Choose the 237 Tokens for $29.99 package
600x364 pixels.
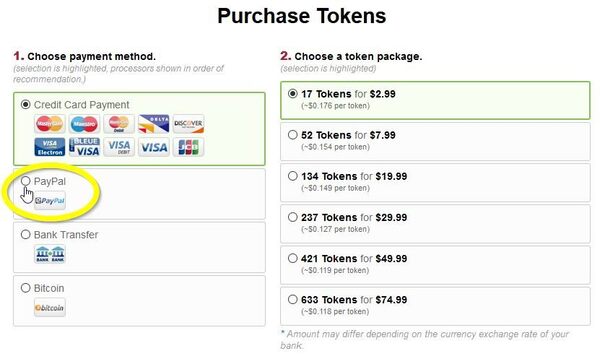[435, 224]
